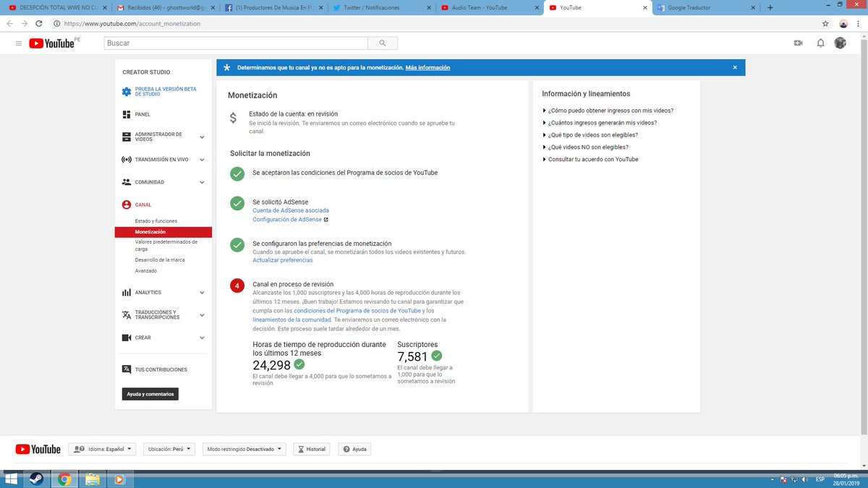Open the Modo restringido dropdown
The height and width of the screenshot is (488, 868).
[244, 449]
